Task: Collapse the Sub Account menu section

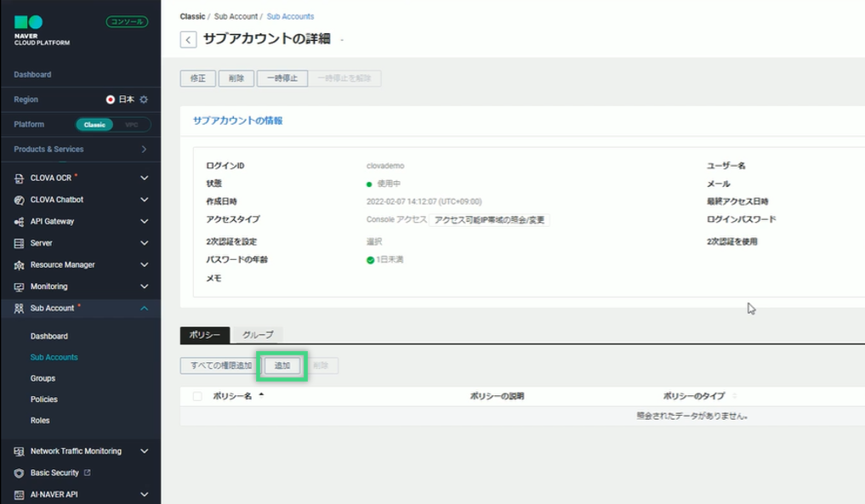Action: point(144,309)
